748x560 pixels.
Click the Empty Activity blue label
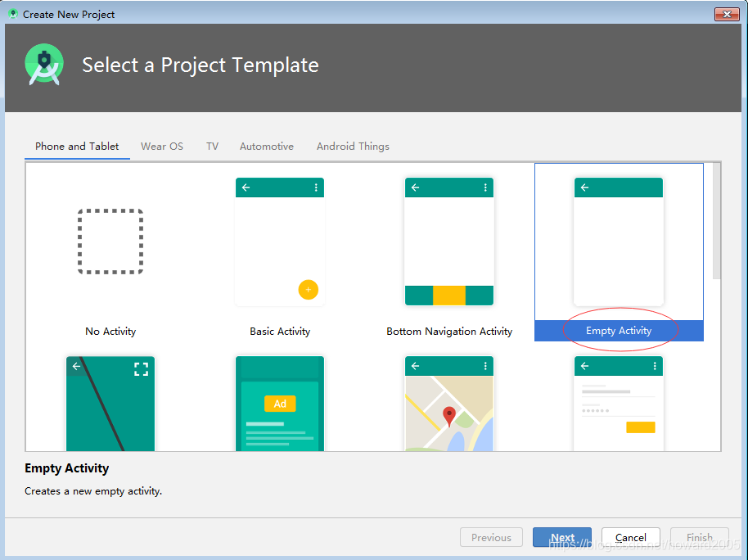[619, 331]
